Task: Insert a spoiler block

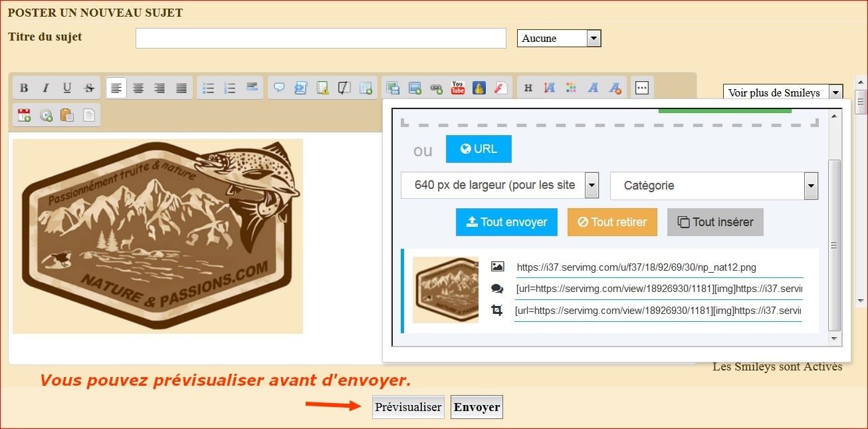Action: coord(322,88)
